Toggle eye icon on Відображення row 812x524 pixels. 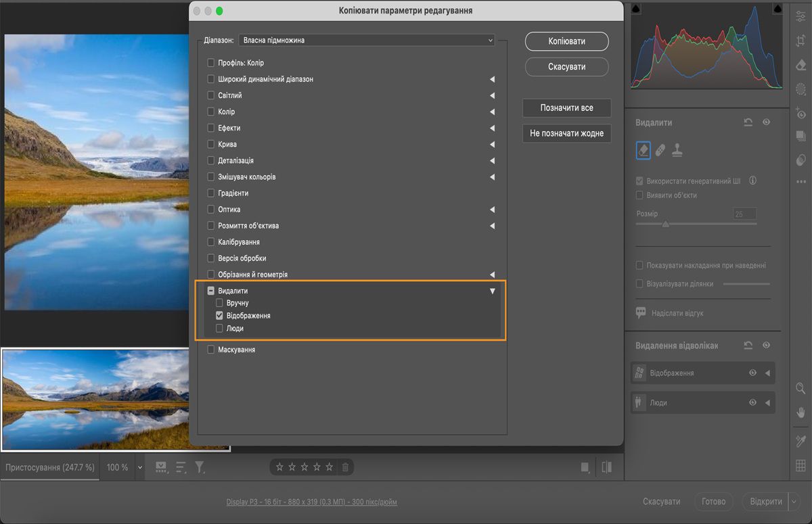pos(752,373)
